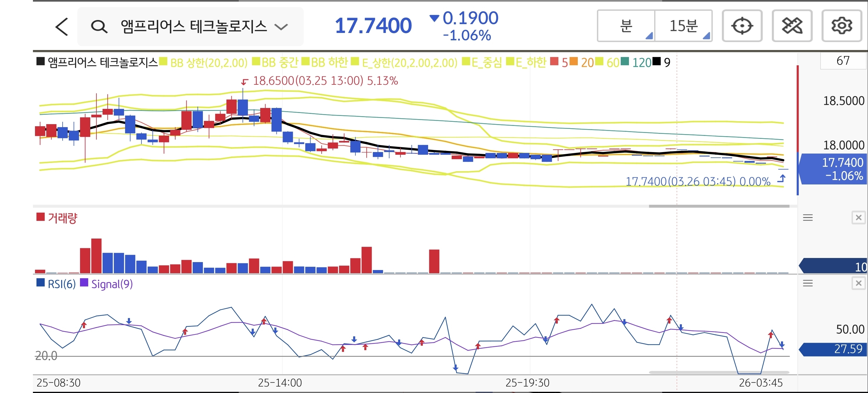The width and height of the screenshot is (868, 393).
Task: Open RSI panel hamburger menu
Action: pos(807,283)
